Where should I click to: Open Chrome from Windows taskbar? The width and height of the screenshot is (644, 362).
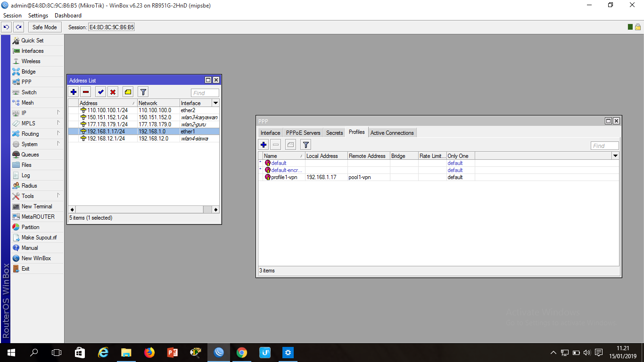[242, 352]
